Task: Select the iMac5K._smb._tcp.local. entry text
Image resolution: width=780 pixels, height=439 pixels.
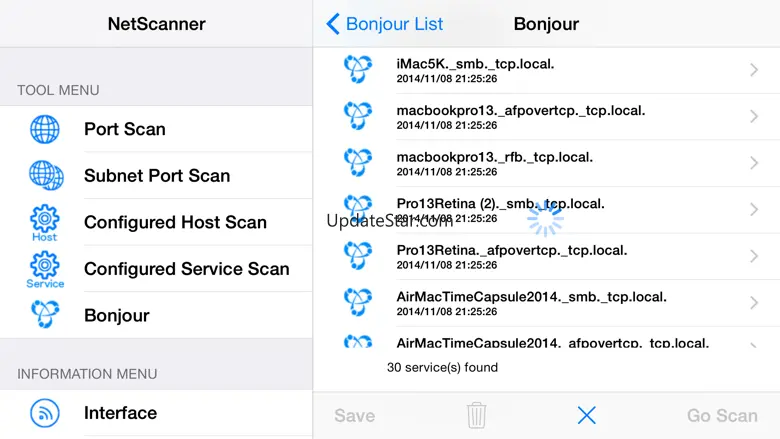Action: pos(475,64)
